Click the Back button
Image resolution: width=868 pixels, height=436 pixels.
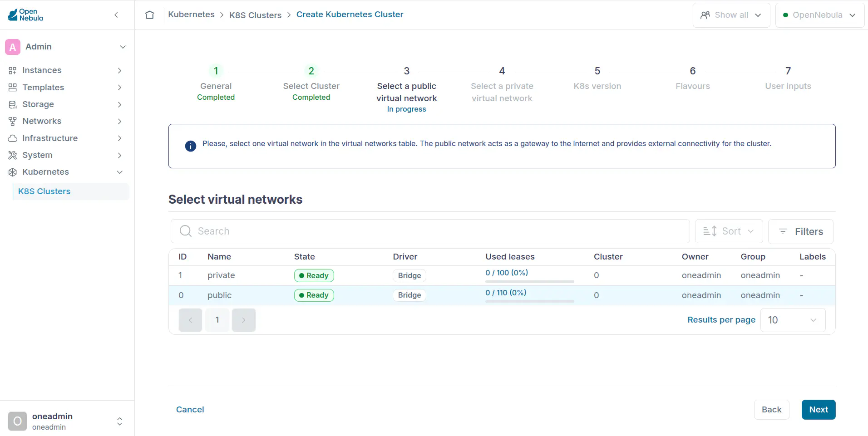pyautogui.click(x=771, y=410)
